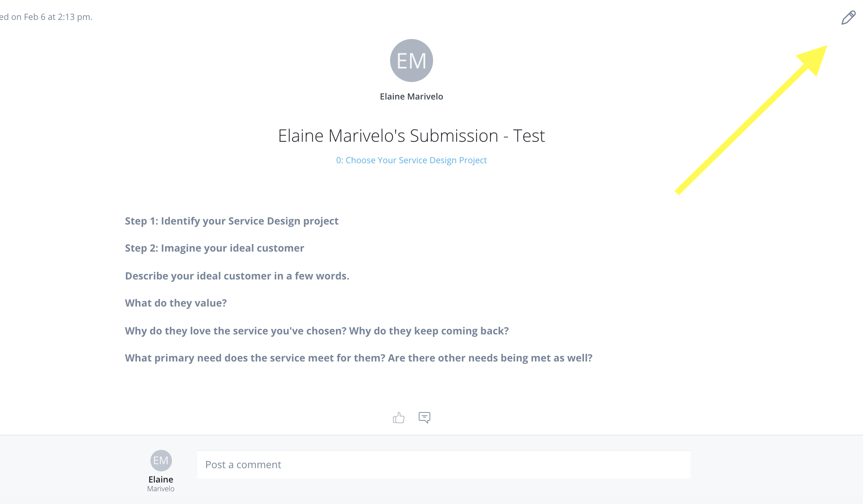Select 'Step 2: Imagine your ideal customer' heading
This screenshot has width=863, height=504.
(215, 248)
